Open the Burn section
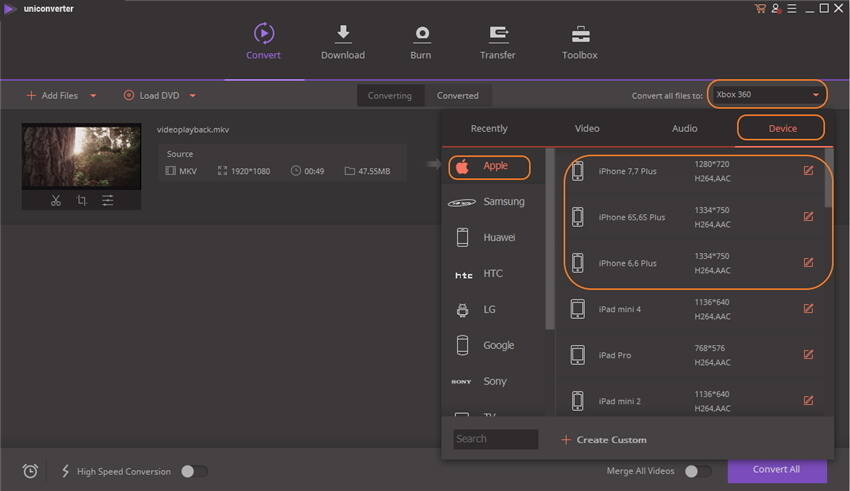 pos(421,41)
